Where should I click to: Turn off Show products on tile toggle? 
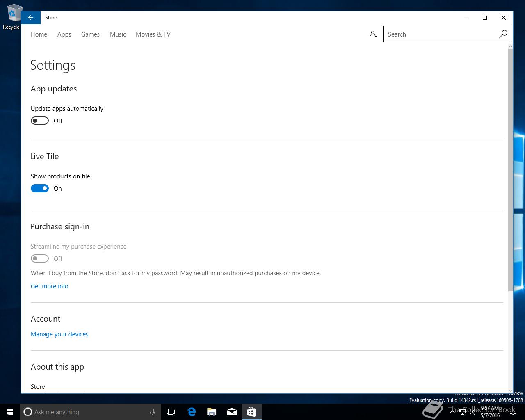click(40, 188)
